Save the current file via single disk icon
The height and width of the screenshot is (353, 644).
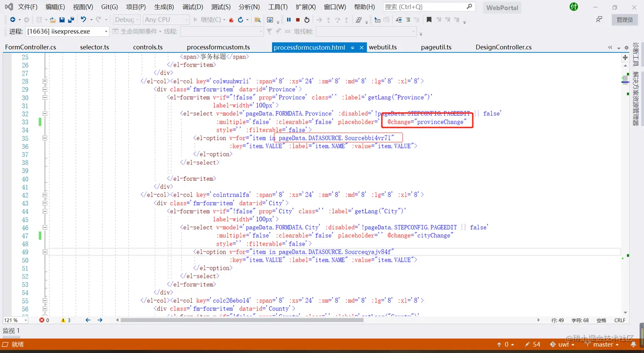pos(62,20)
